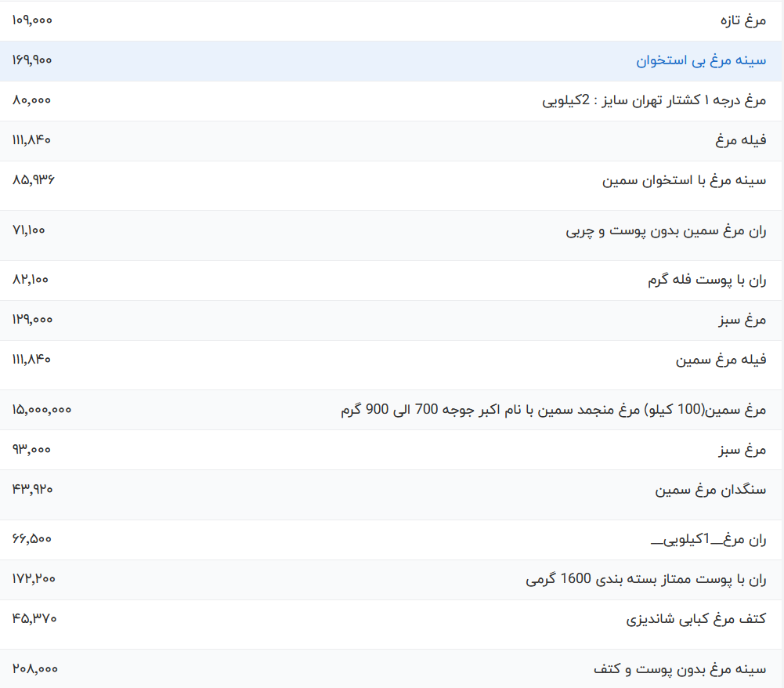This screenshot has width=784, height=688.
Task: Click the ۴۳,۹۲۰ price value
Action: click(32, 489)
